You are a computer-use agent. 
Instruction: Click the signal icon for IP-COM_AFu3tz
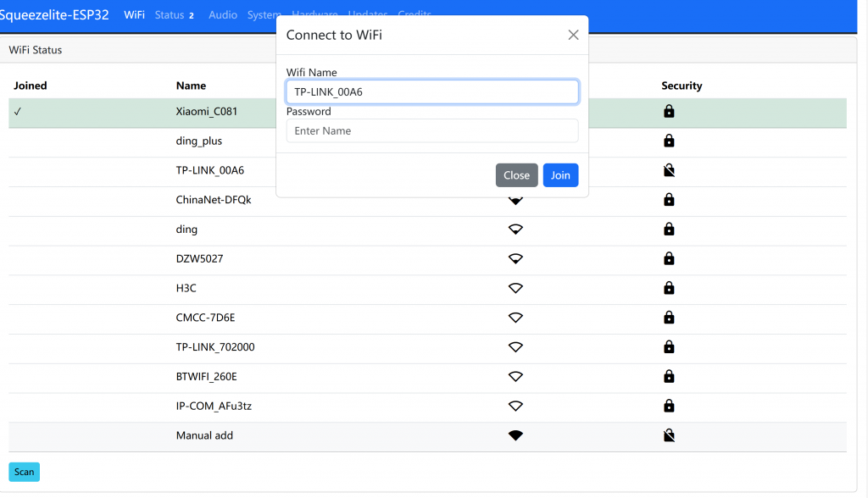(x=515, y=407)
